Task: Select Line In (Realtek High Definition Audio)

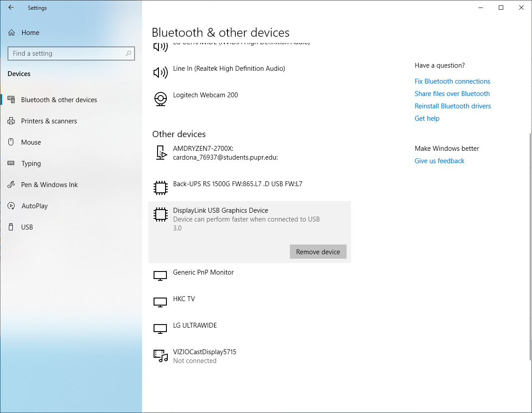Action: point(229,69)
